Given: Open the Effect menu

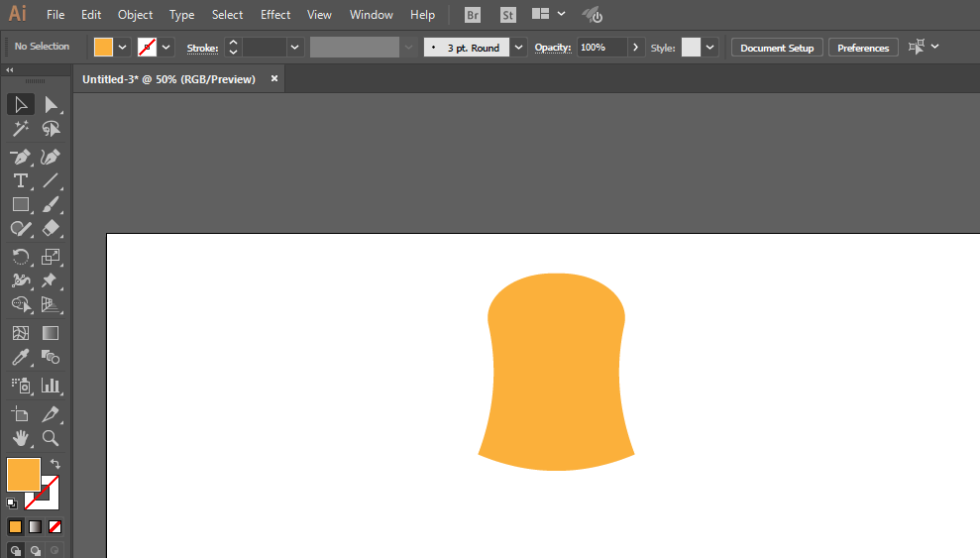Looking at the screenshot, I should coord(275,15).
